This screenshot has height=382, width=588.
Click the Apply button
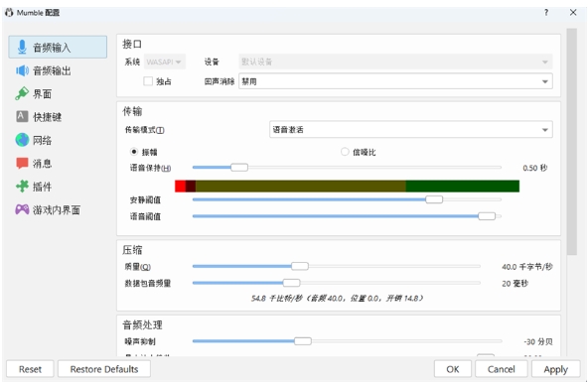556,369
